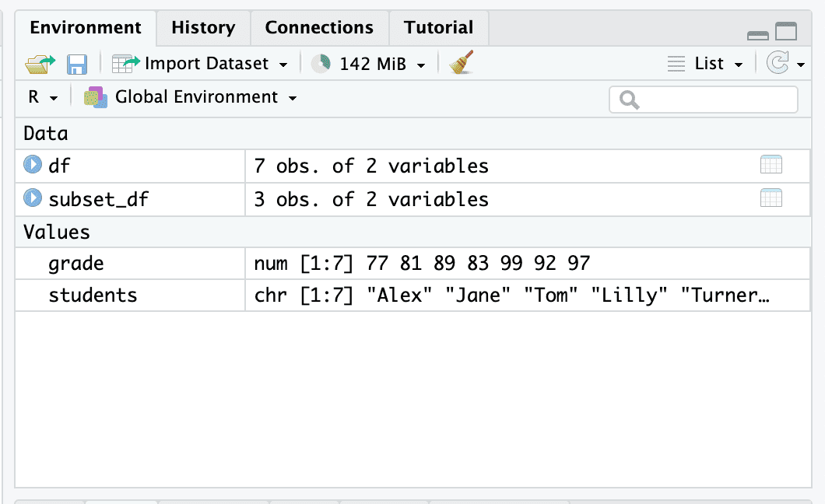825x504 pixels.
Task: Click the refresh environment icon
Action: coord(778,64)
